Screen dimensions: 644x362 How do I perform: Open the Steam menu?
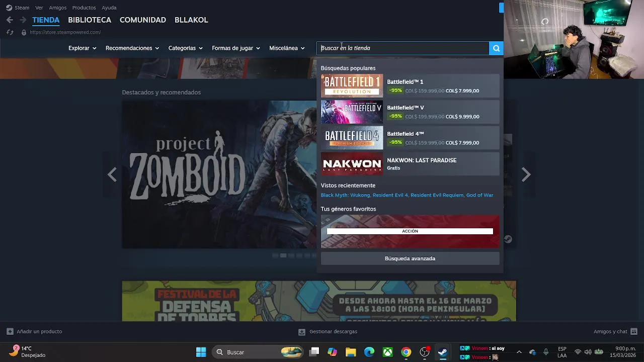22,8
